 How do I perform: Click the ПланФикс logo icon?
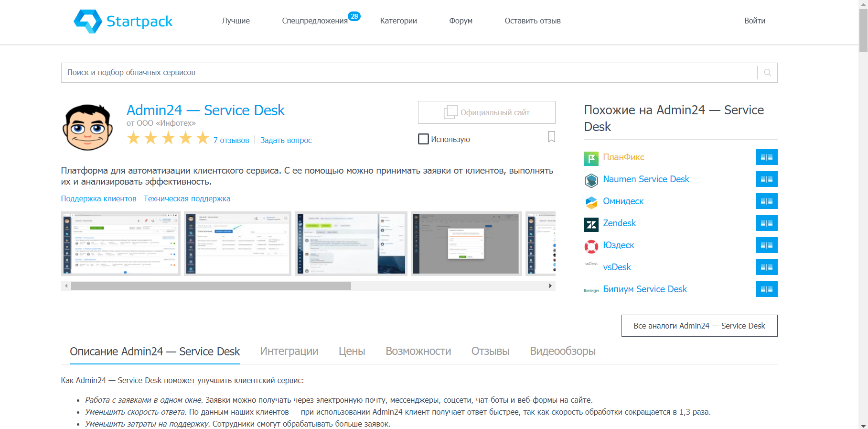coord(591,158)
